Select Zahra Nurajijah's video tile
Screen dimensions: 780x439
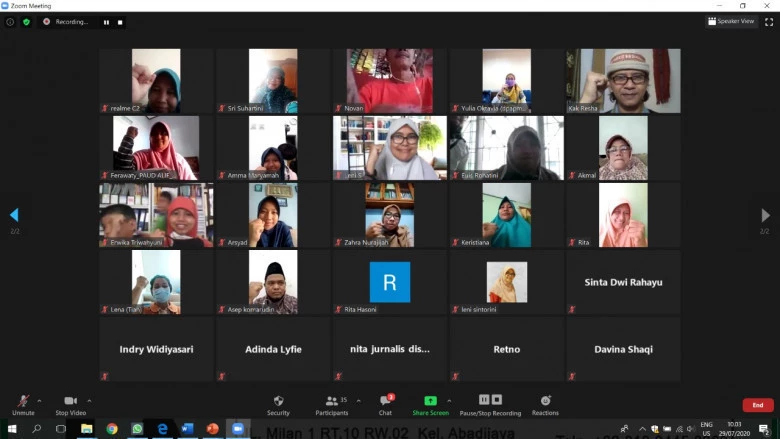pos(390,215)
